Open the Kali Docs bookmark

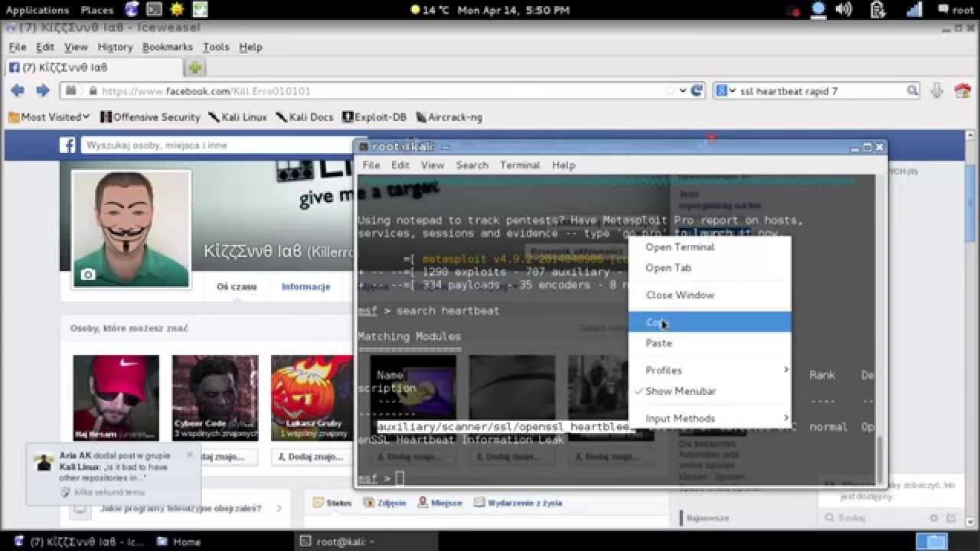(305, 117)
